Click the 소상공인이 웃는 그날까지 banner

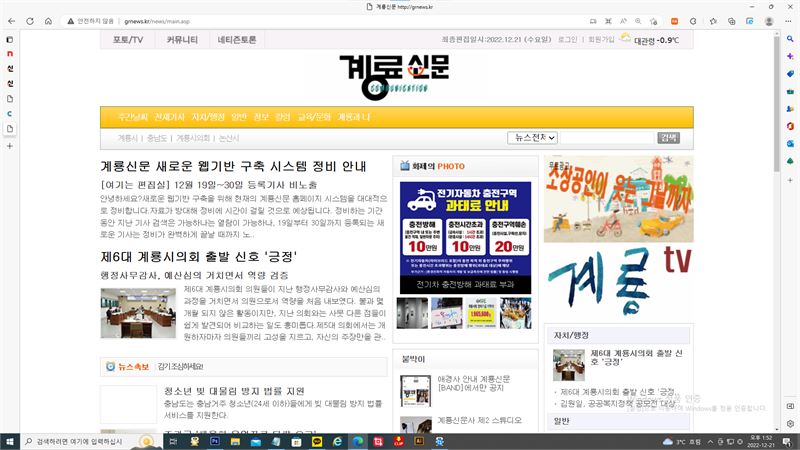click(x=618, y=199)
